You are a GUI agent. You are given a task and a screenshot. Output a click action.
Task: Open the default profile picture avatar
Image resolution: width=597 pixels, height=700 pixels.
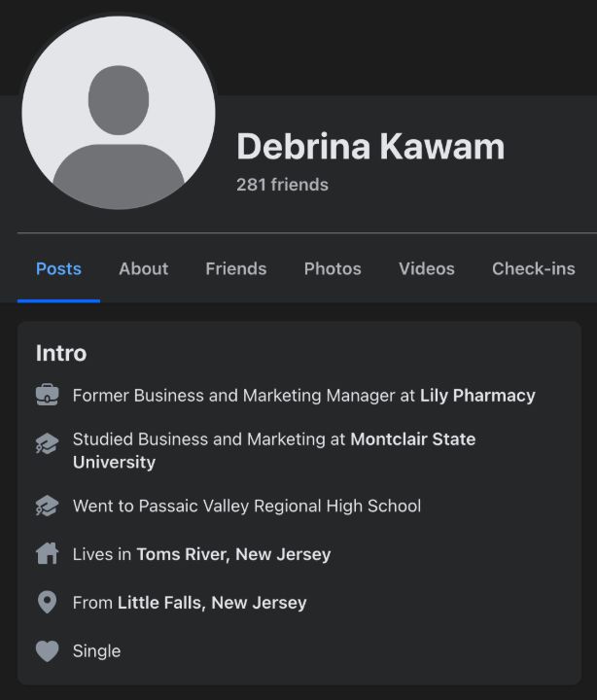tap(119, 113)
